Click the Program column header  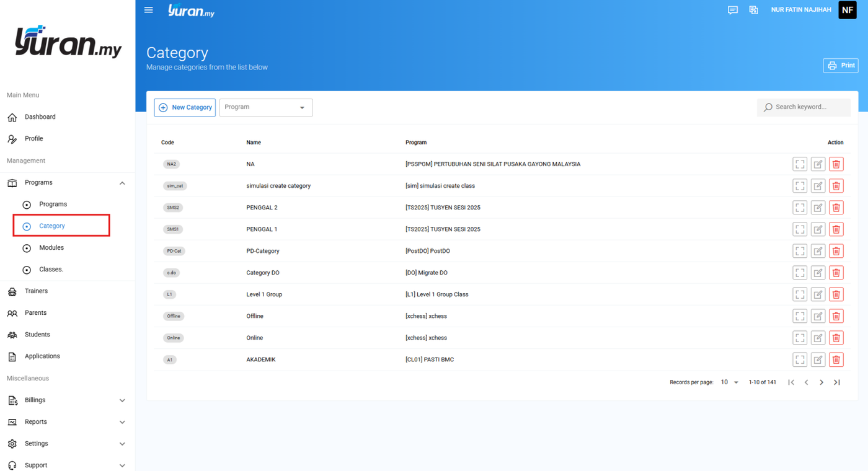click(x=416, y=143)
